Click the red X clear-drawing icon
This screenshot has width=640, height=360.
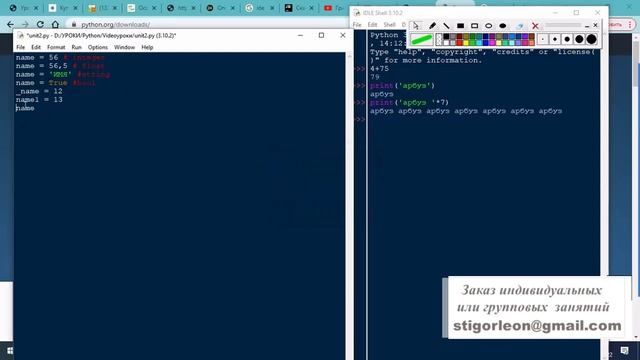pyautogui.click(x=535, y=26)
